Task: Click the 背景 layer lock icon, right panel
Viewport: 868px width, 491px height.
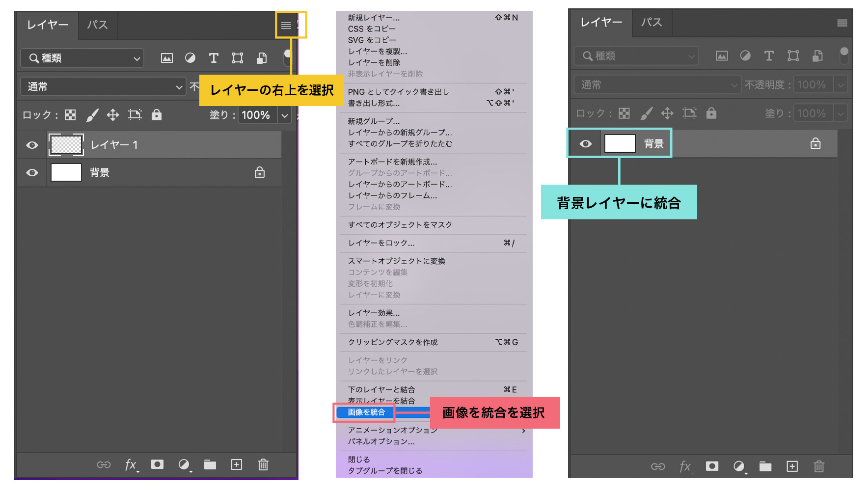Action: (x=815, y=143)
